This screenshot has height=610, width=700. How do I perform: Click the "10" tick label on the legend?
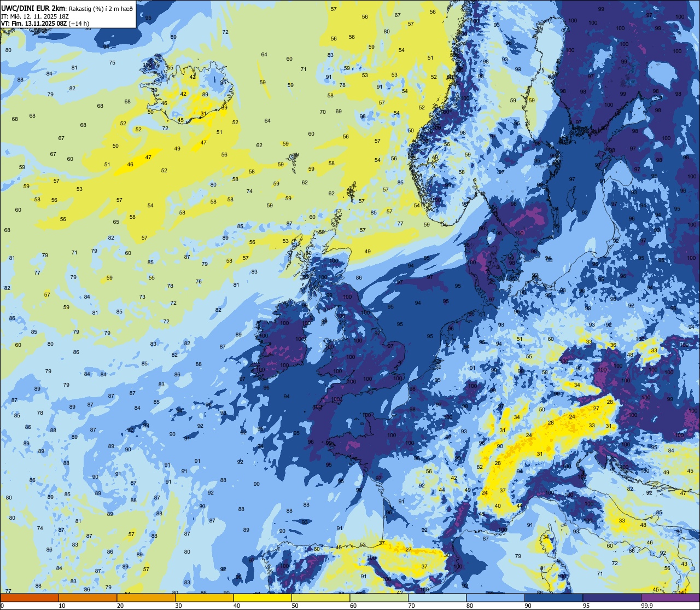coord(62,606)
